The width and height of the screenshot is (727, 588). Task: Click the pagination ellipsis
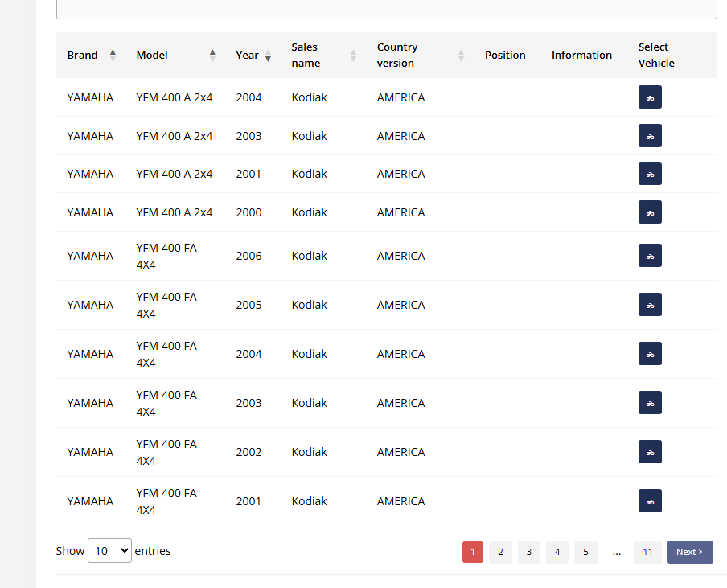pyautogui.click(x=616, y=552)
